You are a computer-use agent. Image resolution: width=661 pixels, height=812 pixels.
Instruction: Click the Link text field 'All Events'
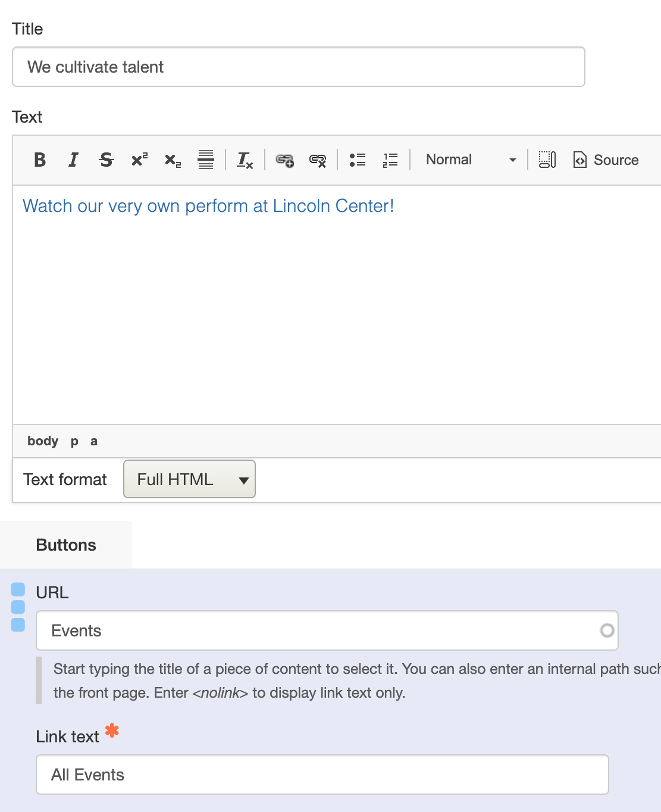[x=322, y=774]
